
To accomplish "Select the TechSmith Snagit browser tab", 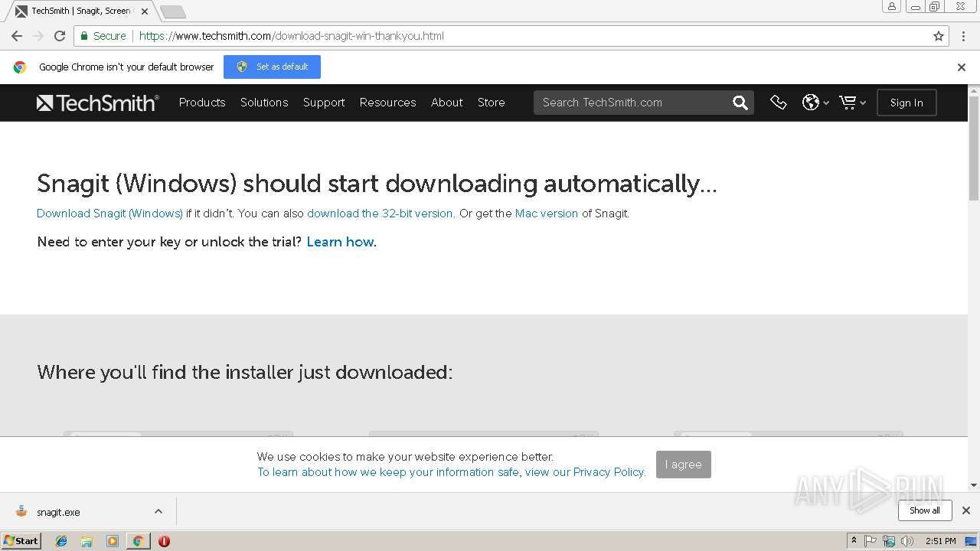I will tap(80, 11).
